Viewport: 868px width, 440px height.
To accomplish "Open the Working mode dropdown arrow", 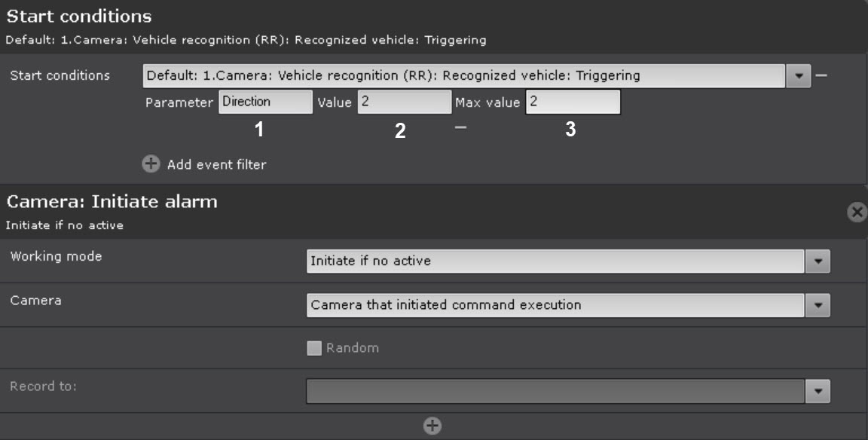I will click(818, 261).
